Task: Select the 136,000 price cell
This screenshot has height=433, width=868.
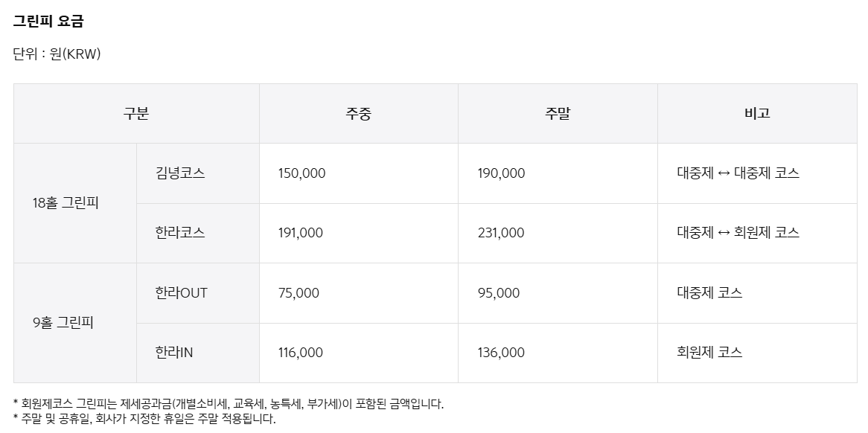Action: (x=558, y=352)
